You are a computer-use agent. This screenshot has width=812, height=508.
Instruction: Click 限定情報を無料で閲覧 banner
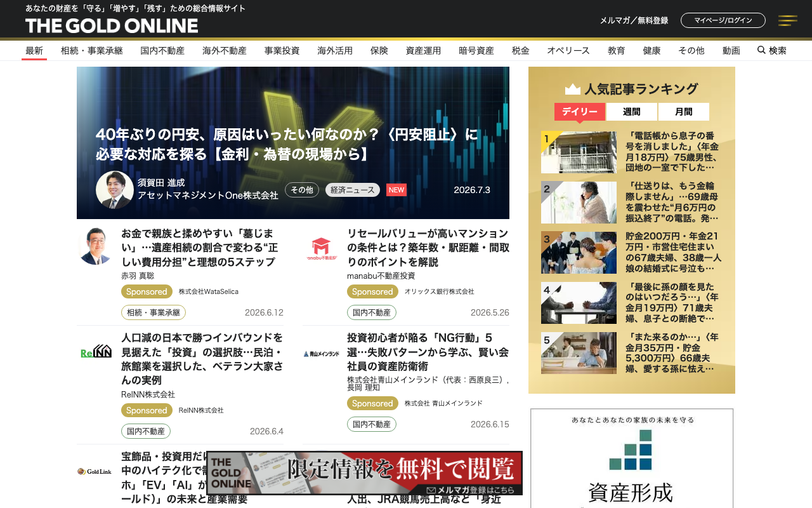tap(365, 473)
